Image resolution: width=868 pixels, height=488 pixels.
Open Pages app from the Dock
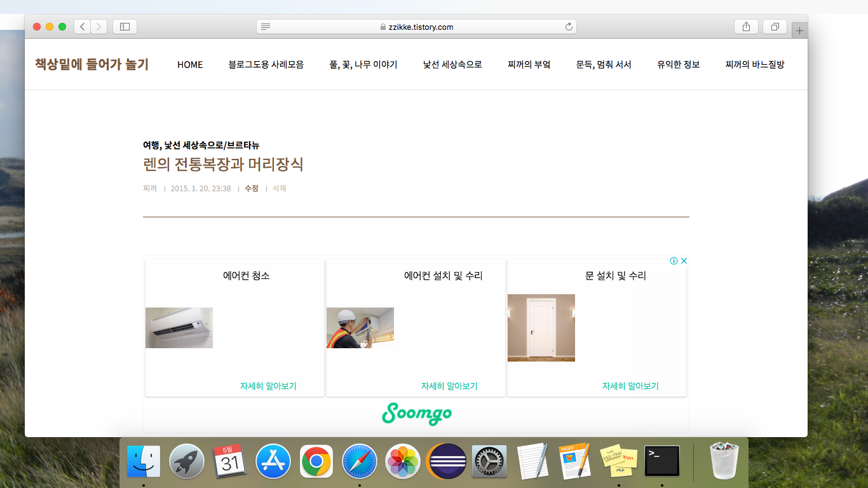pos(575,461)
